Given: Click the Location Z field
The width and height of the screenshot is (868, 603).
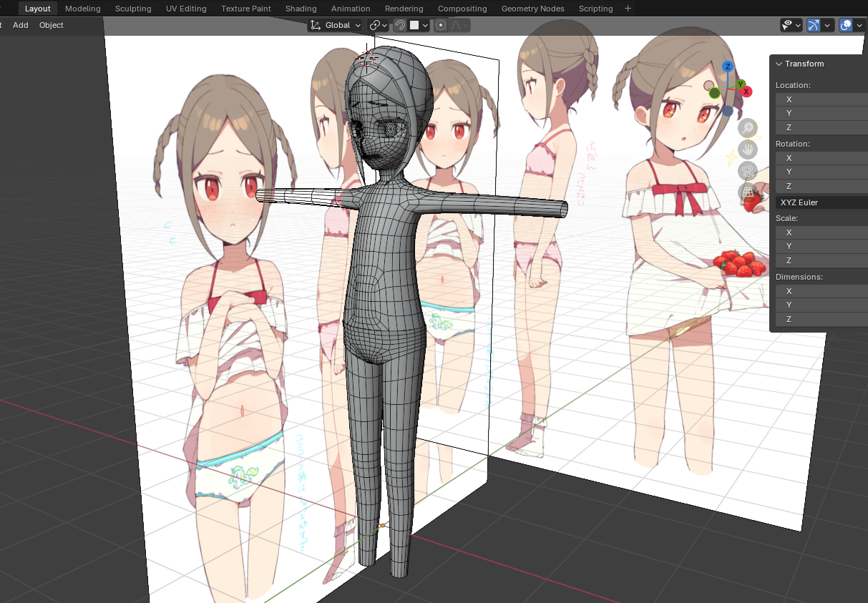Looking at the screenshot, I should pyautogui.click(x=821, y=127).
